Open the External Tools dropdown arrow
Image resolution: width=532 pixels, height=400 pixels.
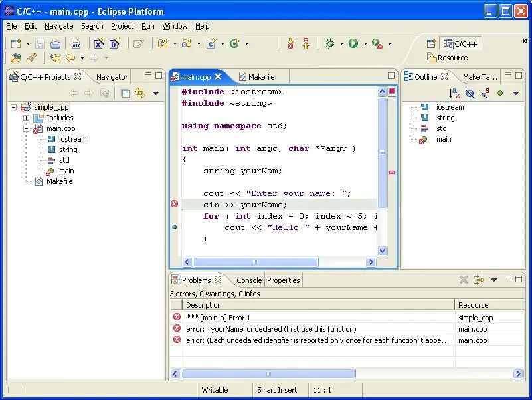(x=389, y=43)
